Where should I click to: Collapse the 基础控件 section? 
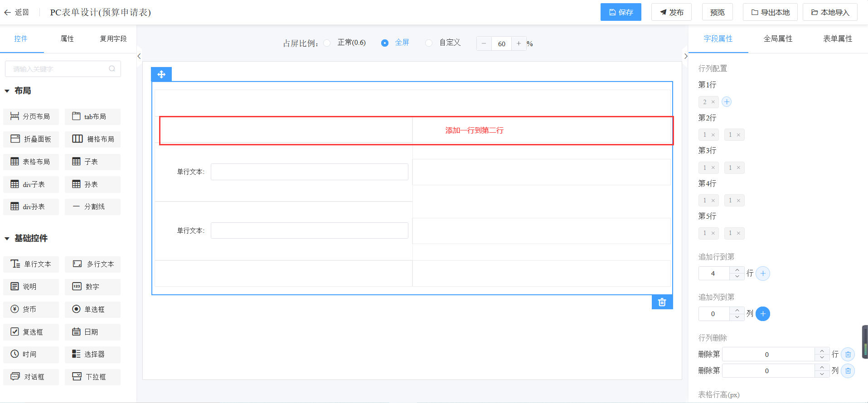pos(7,239)
